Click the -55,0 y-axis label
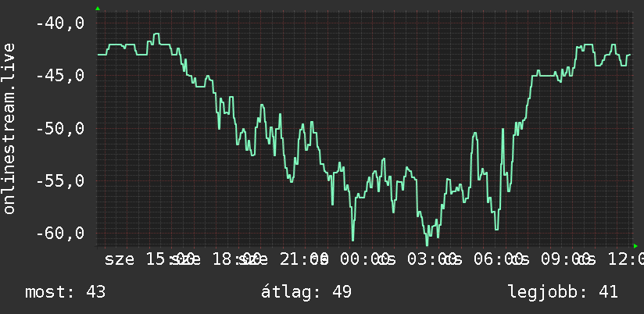This screenshot has width=644, height=314. point(60,181)
